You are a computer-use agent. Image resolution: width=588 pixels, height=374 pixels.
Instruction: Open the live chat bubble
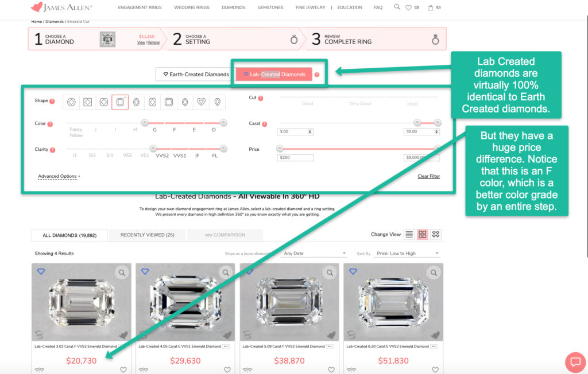[x=575, y=362]
